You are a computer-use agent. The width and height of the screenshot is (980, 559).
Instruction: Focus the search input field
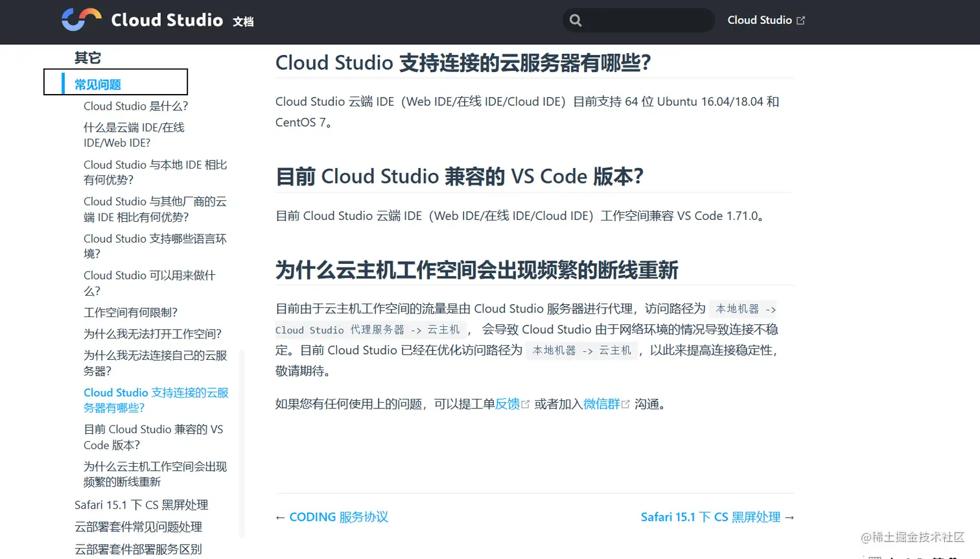click(638, 20)
